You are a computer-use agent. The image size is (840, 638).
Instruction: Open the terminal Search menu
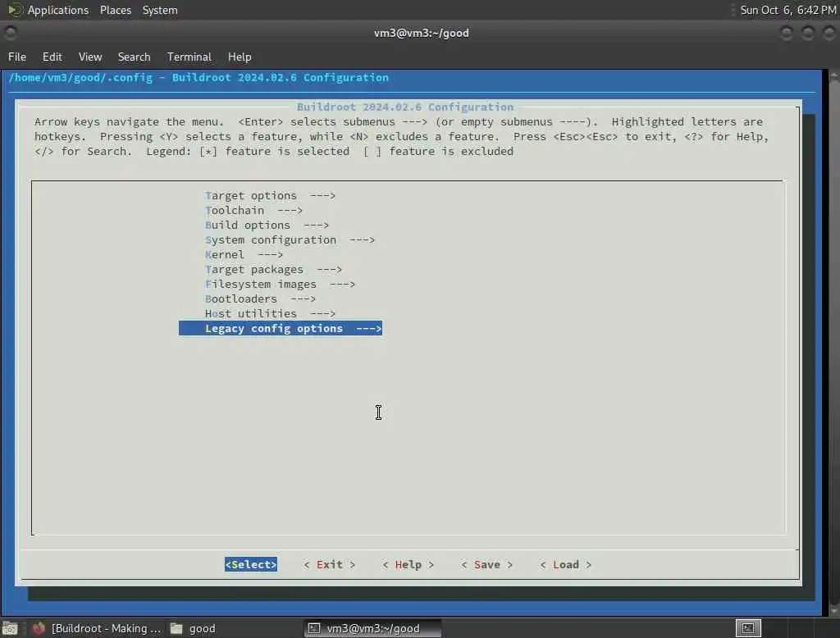point(134,57)
